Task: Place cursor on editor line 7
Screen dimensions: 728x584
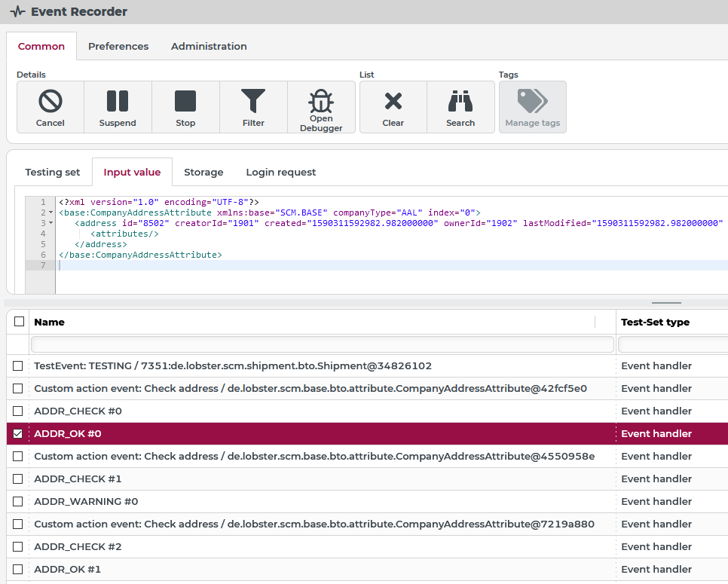Action: click(x=393, y=265)
